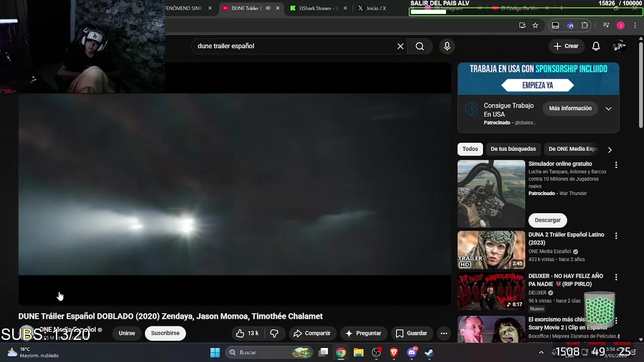Open options for Simulador online gratuito ad

pyautogui.click(x=616, y=165)
